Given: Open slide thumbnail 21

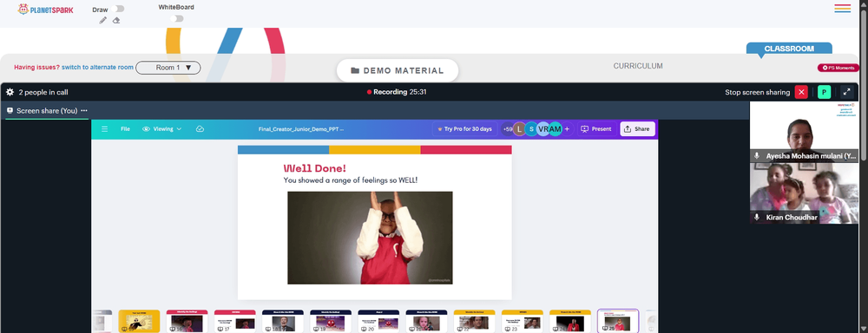Looking at the screenshot, I should click(426, 322).
